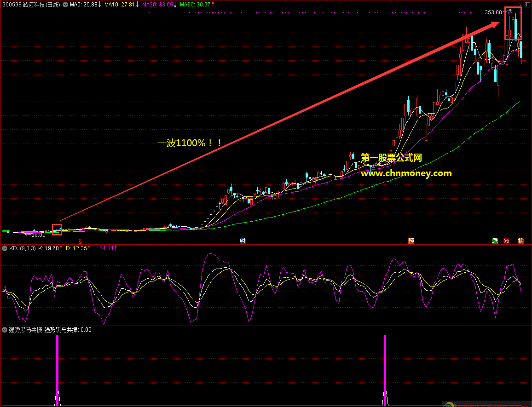Click the 28.00 low price label
Viewport: 532px width, 407px height.
pos(38,235)
